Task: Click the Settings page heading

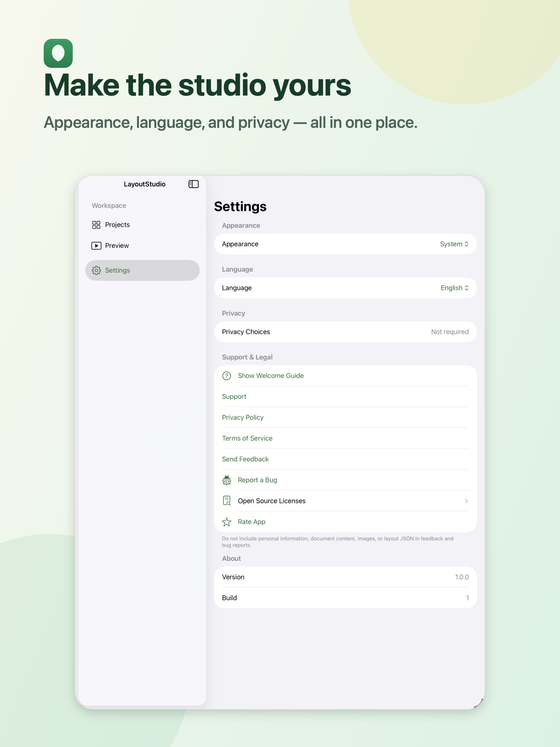Action: pyautogui.click(x=240, y=207)
